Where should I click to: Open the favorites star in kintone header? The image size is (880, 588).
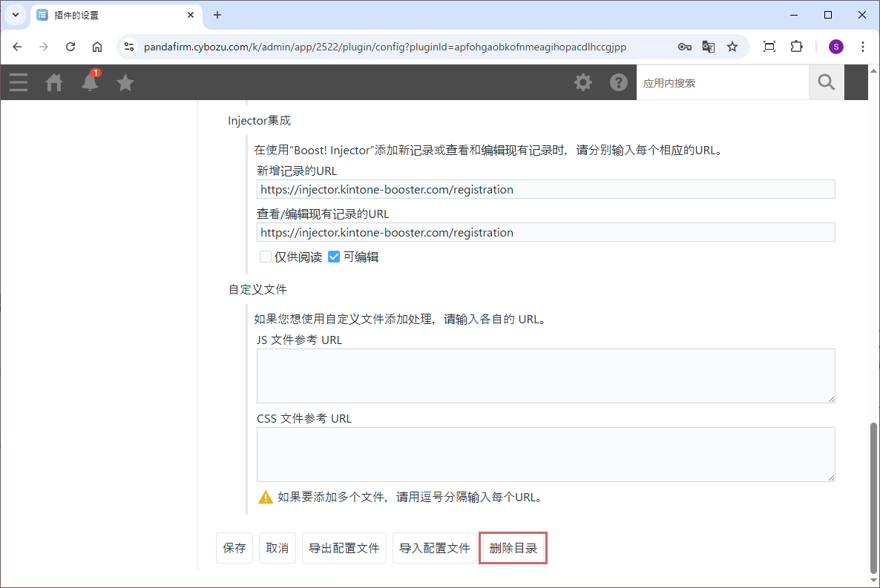125,82
